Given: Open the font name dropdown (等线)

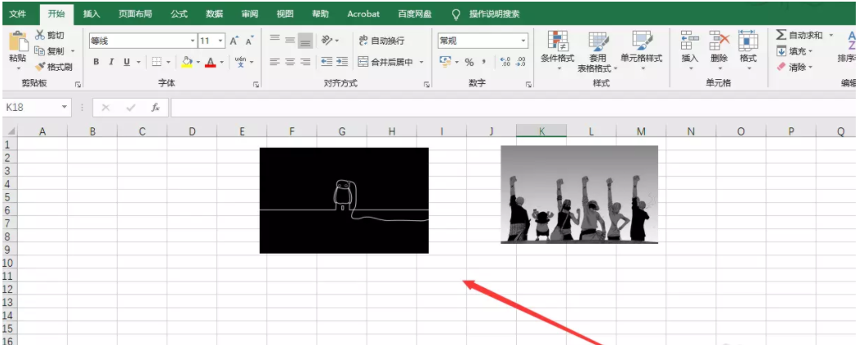Looking at the screenshot, I should (193, 41).
